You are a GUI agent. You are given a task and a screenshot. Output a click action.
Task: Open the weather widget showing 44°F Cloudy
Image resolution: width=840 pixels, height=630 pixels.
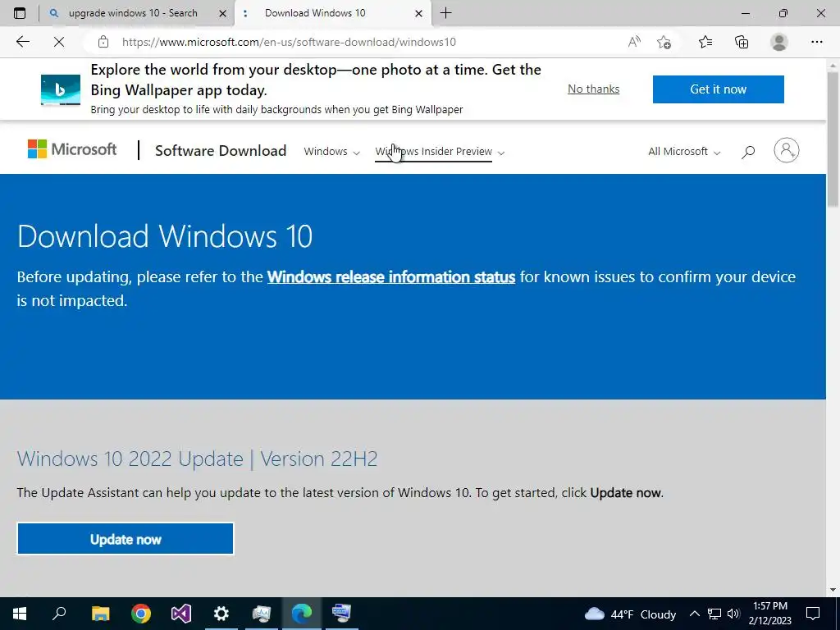630,614
